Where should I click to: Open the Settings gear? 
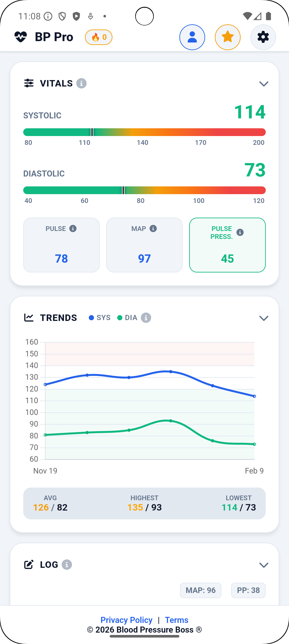[x=263, y=37]
